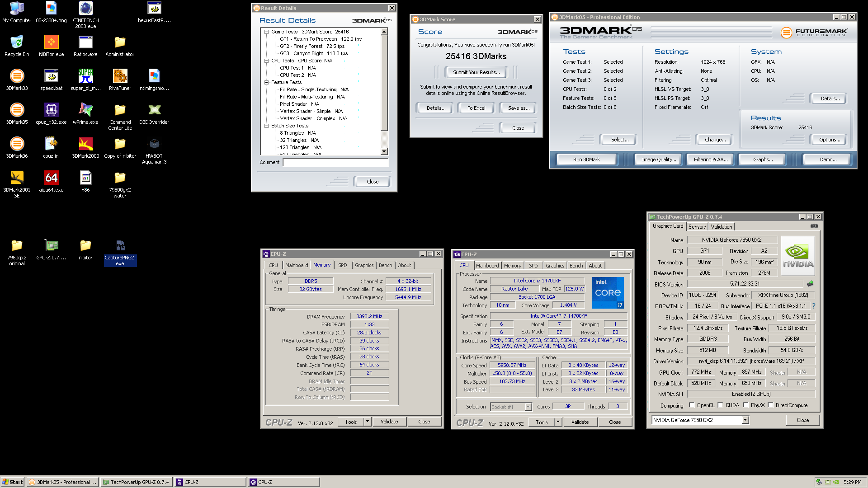868x488 pixels.
Task: Click Save as button in Score window
Action: pyautogui.click(x=518, y=108)
